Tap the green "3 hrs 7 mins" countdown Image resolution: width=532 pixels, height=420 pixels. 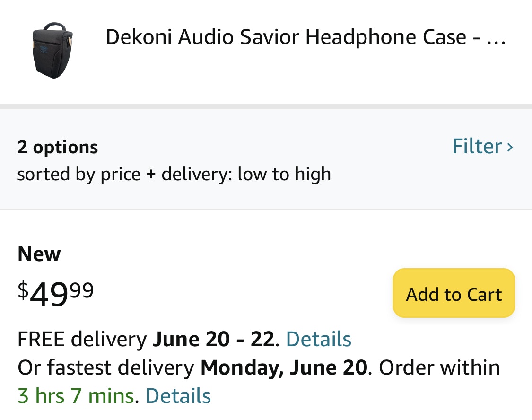76,396
